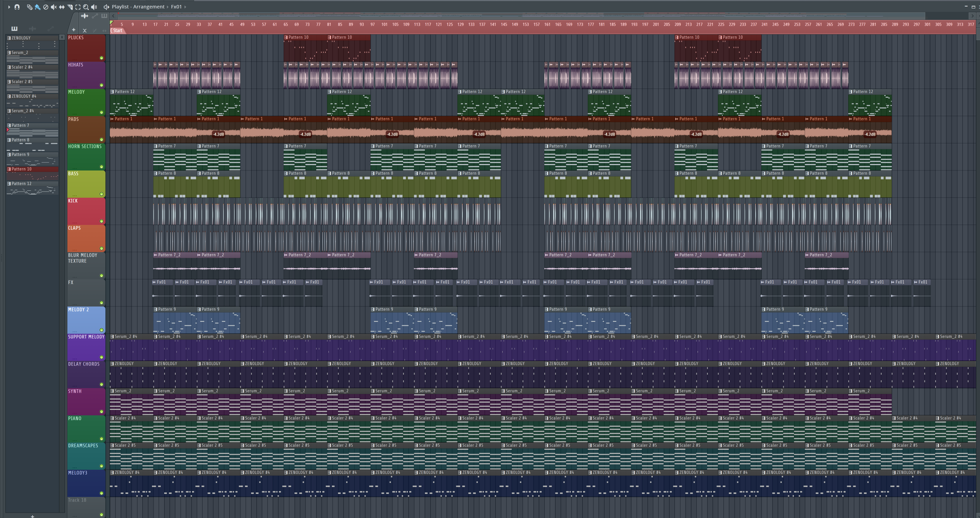Viewport: 980px width, 518px height.
Task: Select Pattern 7 in picker
Action: 33,129
